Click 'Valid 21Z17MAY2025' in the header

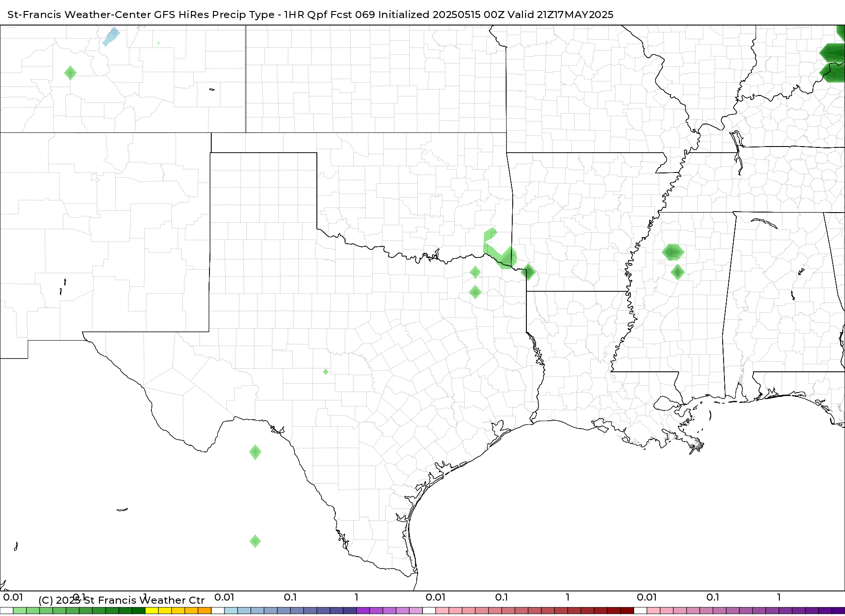560,15
